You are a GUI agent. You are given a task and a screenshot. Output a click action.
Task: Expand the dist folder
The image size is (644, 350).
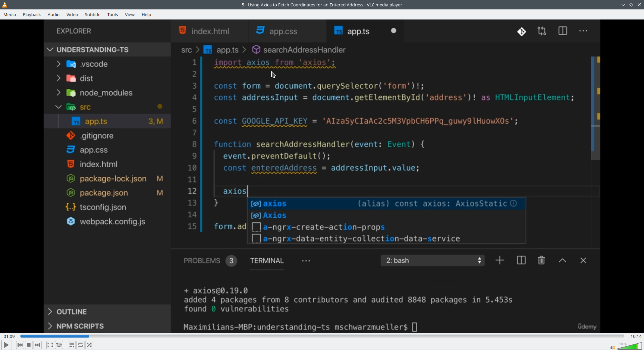pos(107,78)
